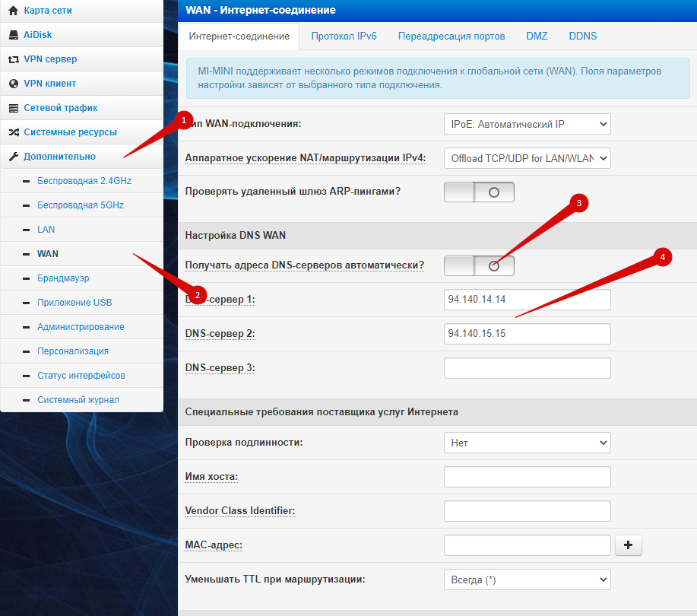Open the Системные ресурсы page
The image size is (697, 616).
(x=82, y=132)
